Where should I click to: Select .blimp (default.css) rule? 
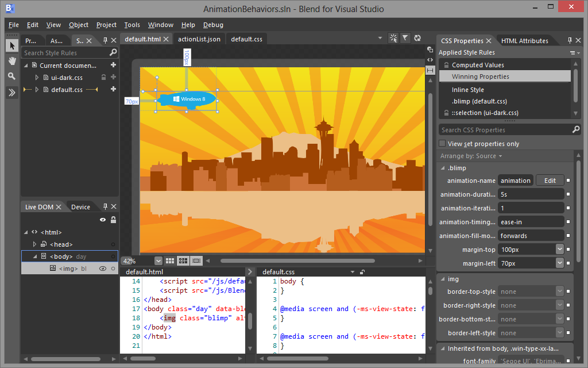pos(505,101)
